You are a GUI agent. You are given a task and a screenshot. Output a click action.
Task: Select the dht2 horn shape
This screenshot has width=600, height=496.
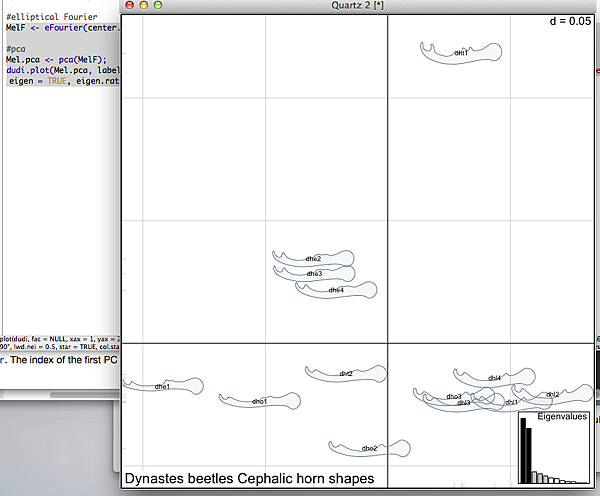click(x=346, y=374)
